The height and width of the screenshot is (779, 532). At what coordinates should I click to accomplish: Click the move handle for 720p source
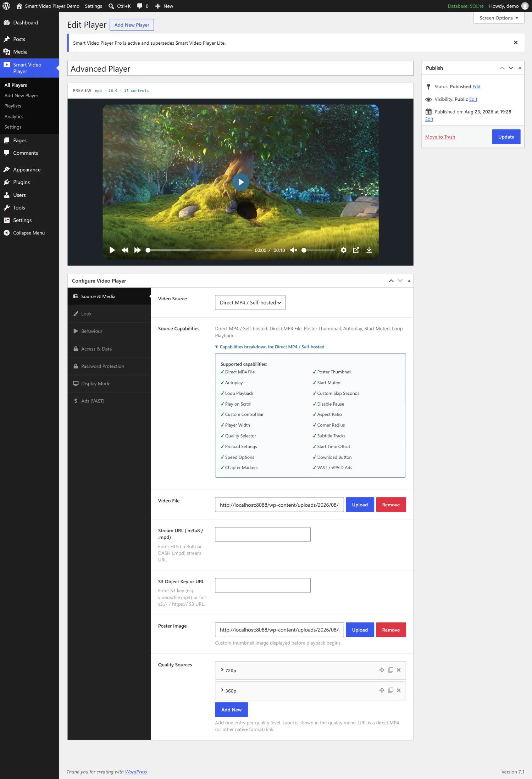tap(382, 670)
